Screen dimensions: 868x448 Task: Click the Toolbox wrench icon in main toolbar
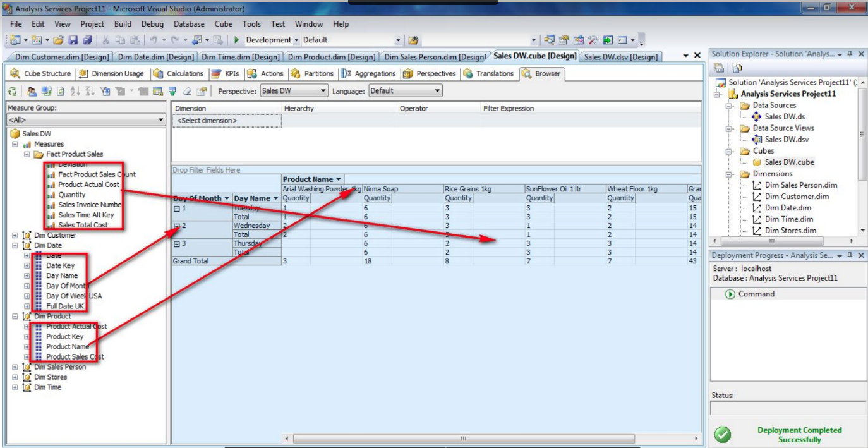pyautogui.click(x=593, y=40)
